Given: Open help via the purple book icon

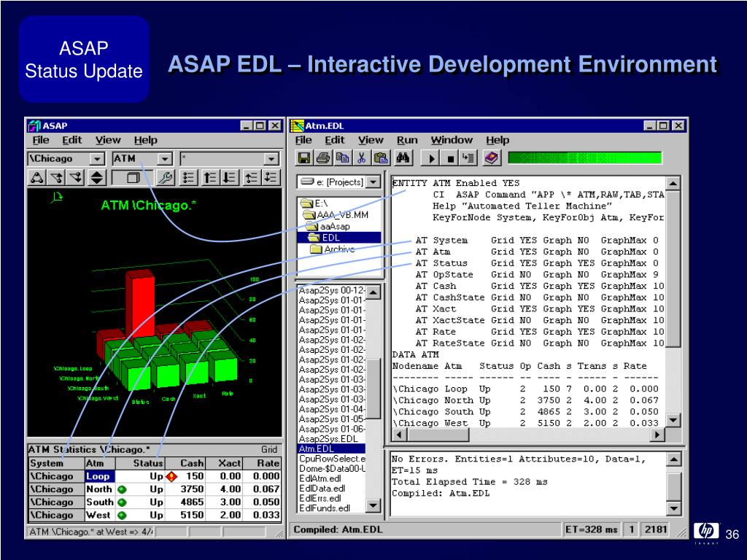Looking at the screenshot, I should pyautogui.click(x=491, y=158).
